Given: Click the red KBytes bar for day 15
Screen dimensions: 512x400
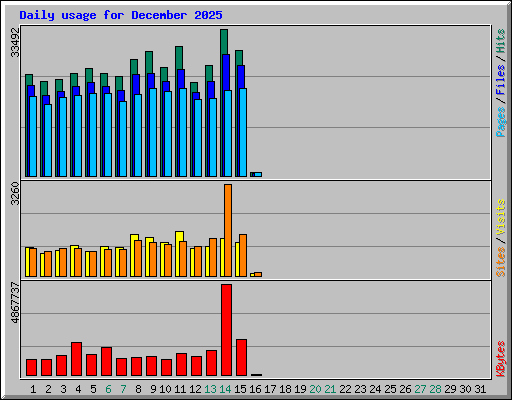Looking at the screenshot, I should pos(241,357).
